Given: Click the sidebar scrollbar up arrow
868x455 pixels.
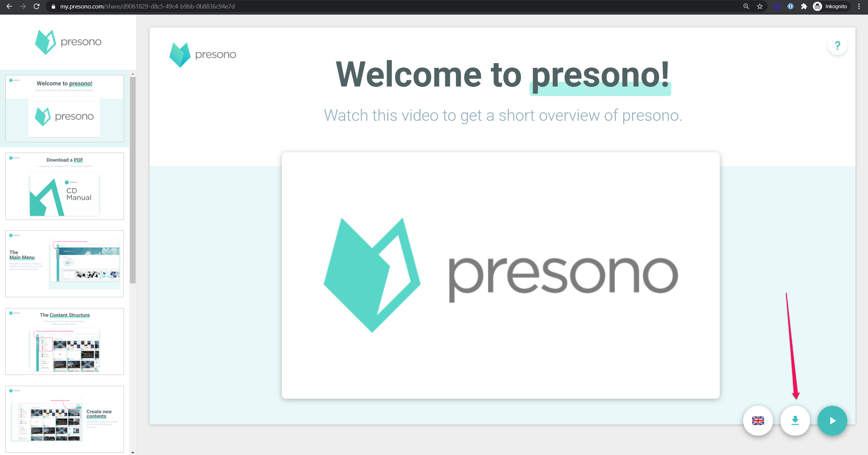Looking at the screenshot, I should click(133, 74).
